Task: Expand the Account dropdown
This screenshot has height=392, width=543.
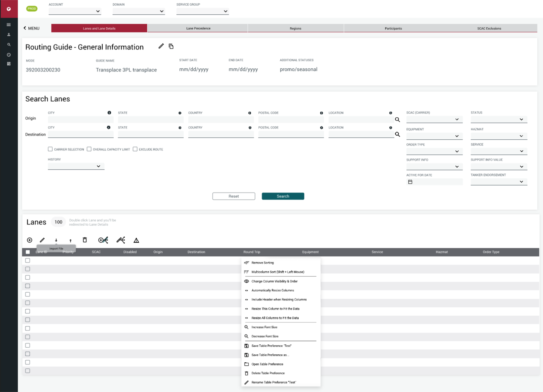Action: pyautogui.click(x=75, y=11)
